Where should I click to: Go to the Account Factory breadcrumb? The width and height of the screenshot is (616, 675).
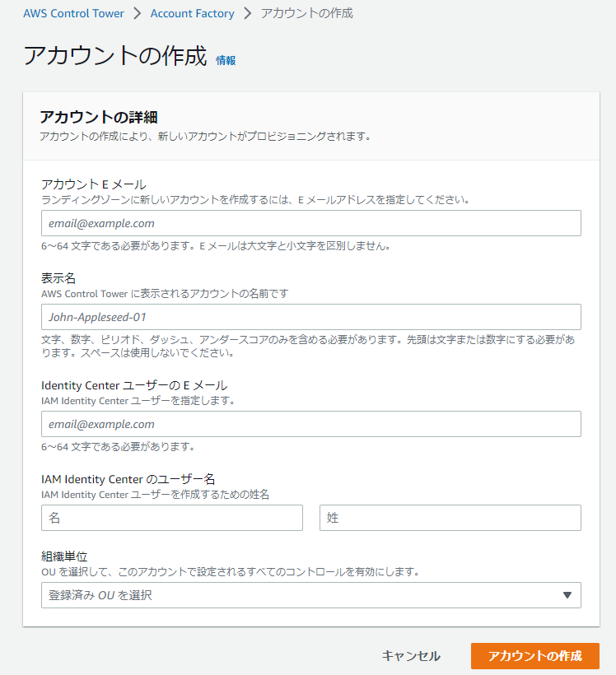point(192,13)
